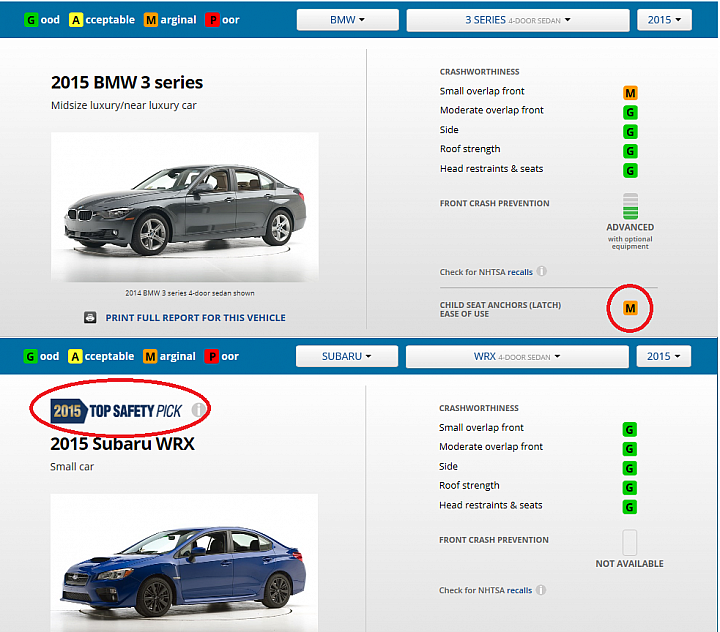The height and width of the screenshot is (632, 720).
Task: Click orange Marginal legend swatch in top bar
Action: point(151,20)
